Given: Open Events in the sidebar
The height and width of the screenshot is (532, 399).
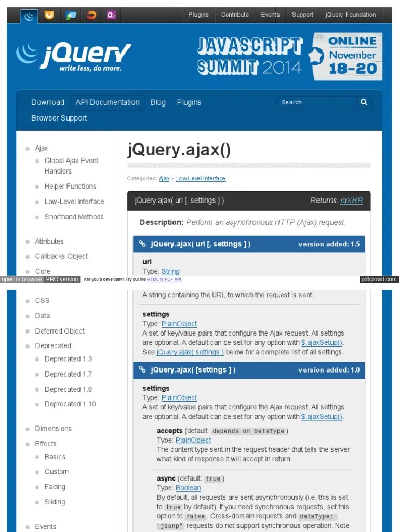Looking at the screenshot, I should point(46,527).
